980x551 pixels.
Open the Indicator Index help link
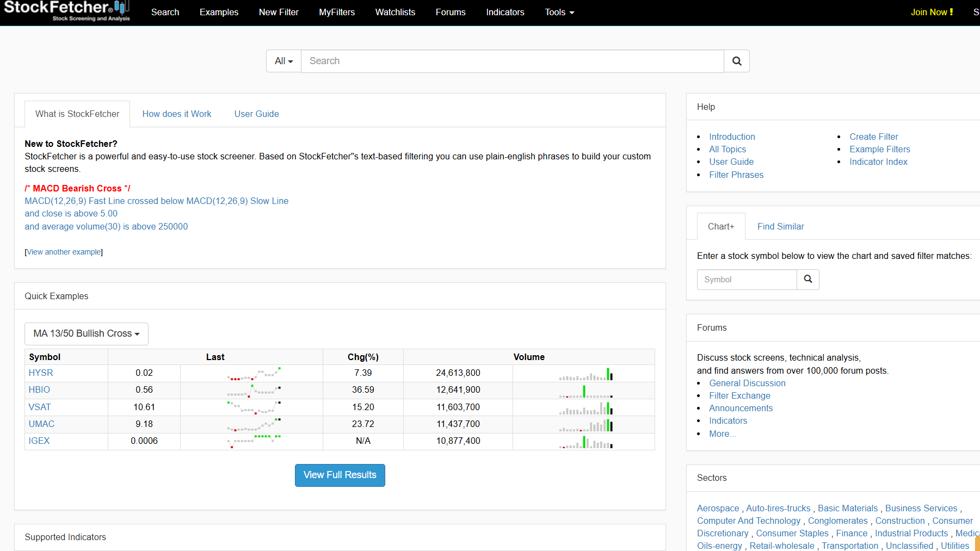pos(878,162)
